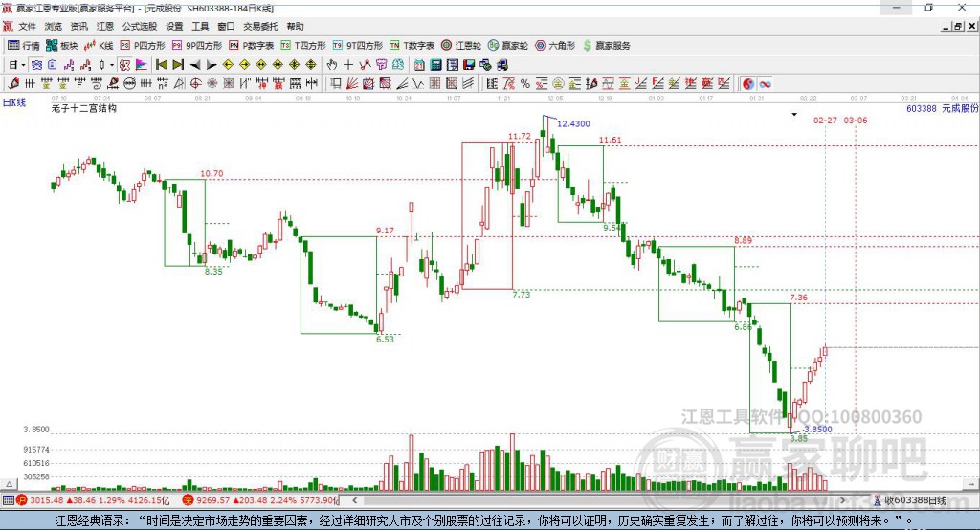This screenshot has width=980, height=530.
Task: Click the 板块 toolbar button
Action: [62, 46]
